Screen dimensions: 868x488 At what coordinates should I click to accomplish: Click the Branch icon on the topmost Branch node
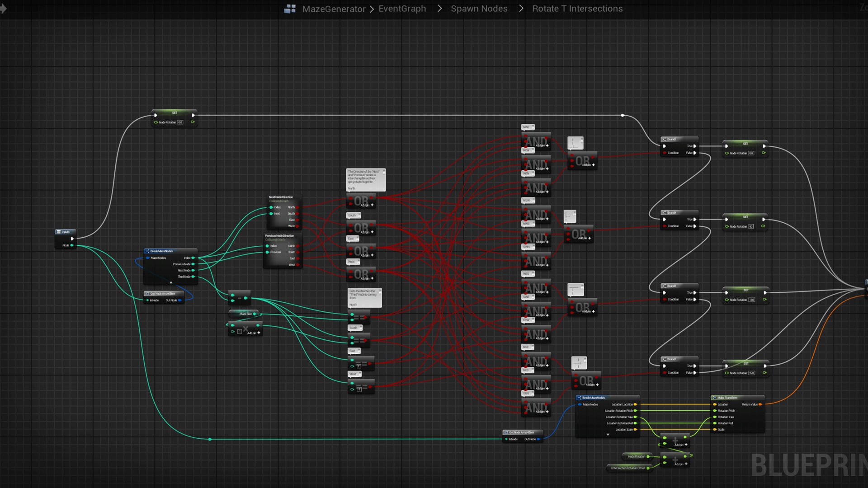pos(665,139)
